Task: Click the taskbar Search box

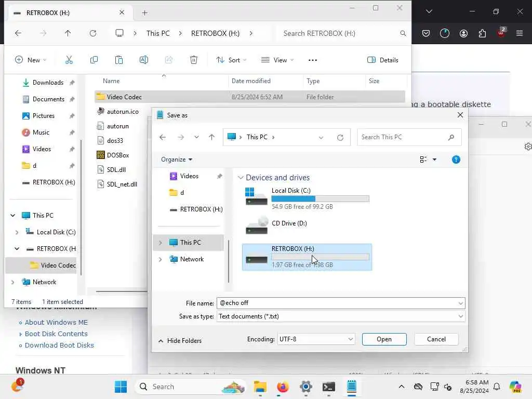Action: (x=191, y=387)
